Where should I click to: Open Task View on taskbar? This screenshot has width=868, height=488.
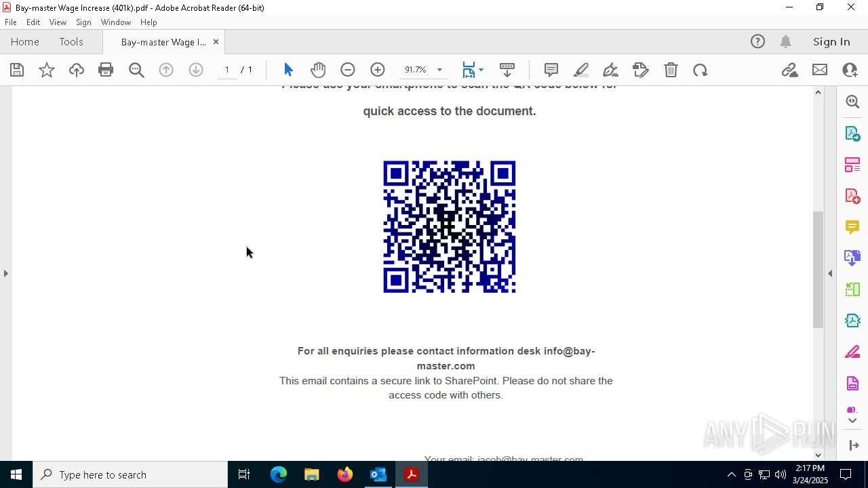tap(244, 474)
